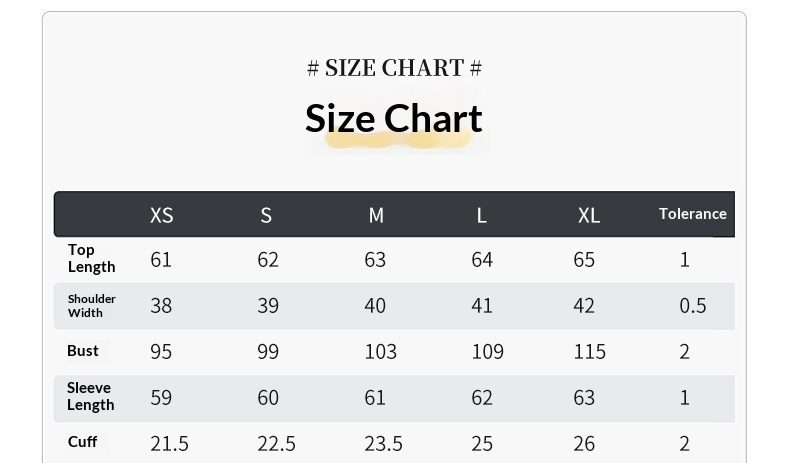Select the M size column header
The height and width of the screenshot is (463, 790).
click(376, 215)
